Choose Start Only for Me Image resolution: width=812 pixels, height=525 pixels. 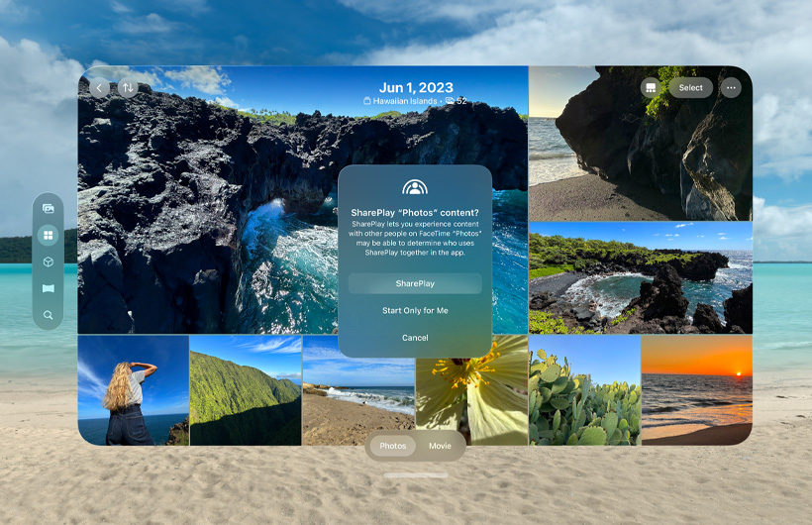pos(415,311)
